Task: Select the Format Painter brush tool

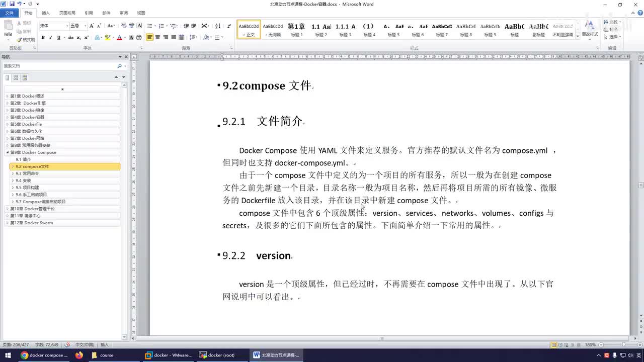Action: [x=25, y=40]
